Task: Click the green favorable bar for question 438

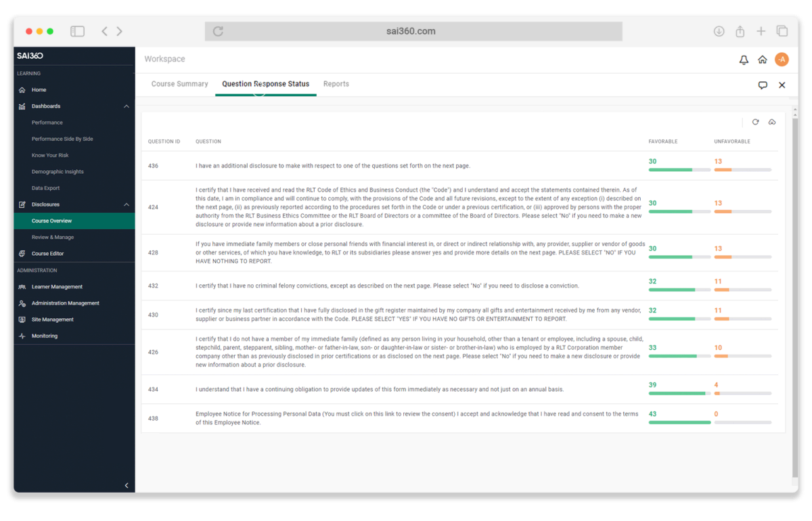Action: (679, 422)
